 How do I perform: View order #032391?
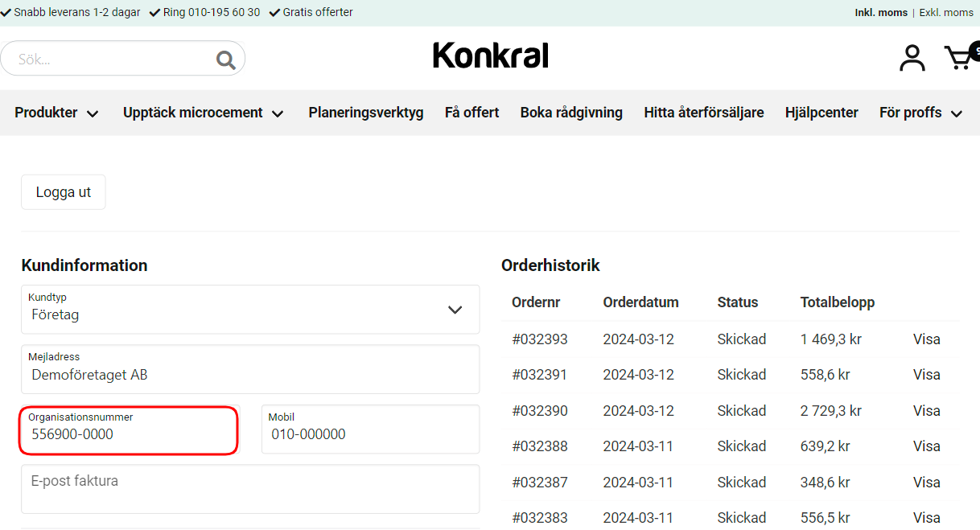point(926,375)
